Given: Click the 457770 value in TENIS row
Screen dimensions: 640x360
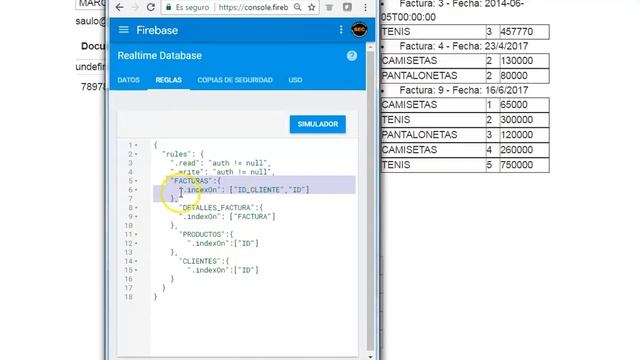Looking at the screenshot, I should [524, 32].
